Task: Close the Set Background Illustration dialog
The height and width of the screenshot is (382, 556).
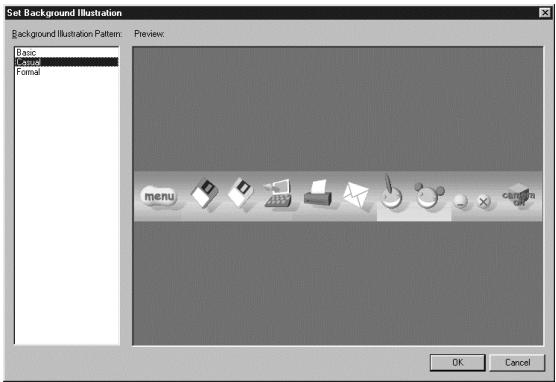Action: click(544, 13)
